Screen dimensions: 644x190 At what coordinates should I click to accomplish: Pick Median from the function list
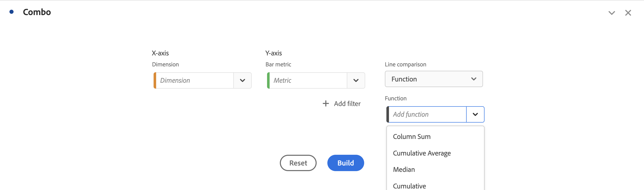(404, 170)
